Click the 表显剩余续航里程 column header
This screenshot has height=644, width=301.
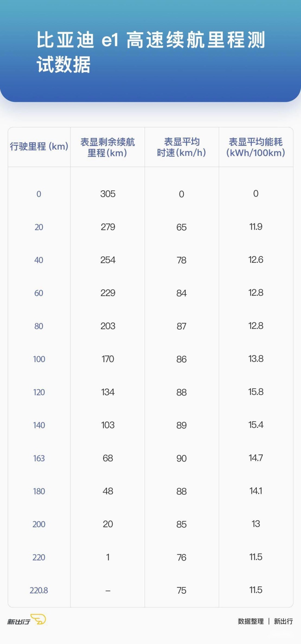tap(107, 147)
